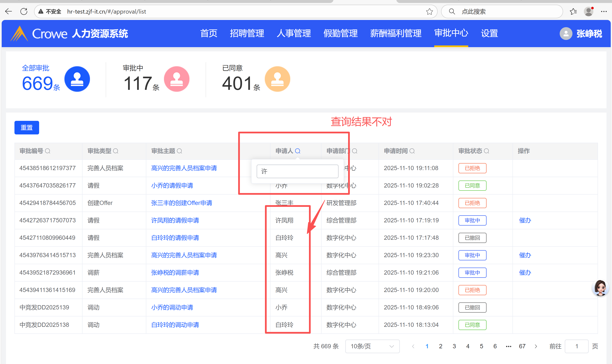This screenshot has height=364, width=612.
Task: Open 许凤翔的请假申请 link
Action: (x=175, y=220)
